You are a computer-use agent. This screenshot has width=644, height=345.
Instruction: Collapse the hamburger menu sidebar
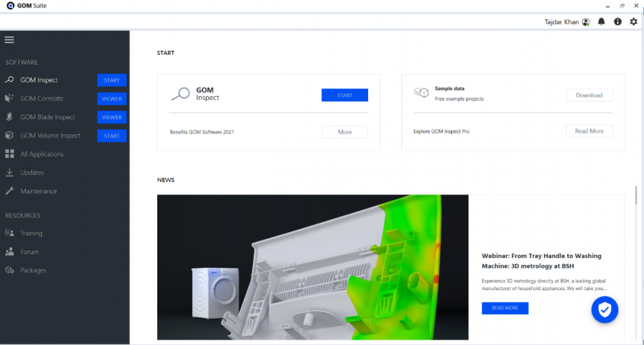[9, 40]
